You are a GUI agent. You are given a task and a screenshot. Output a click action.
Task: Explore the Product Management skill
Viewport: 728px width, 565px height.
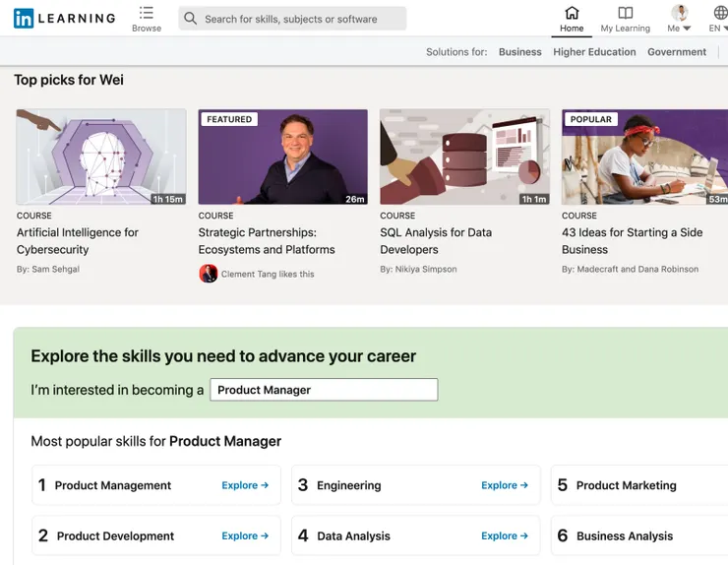pyautogui.click(x=245, y=485)
